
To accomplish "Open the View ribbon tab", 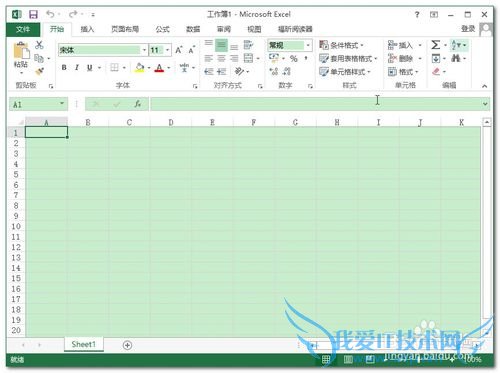I will click(254, 29).
